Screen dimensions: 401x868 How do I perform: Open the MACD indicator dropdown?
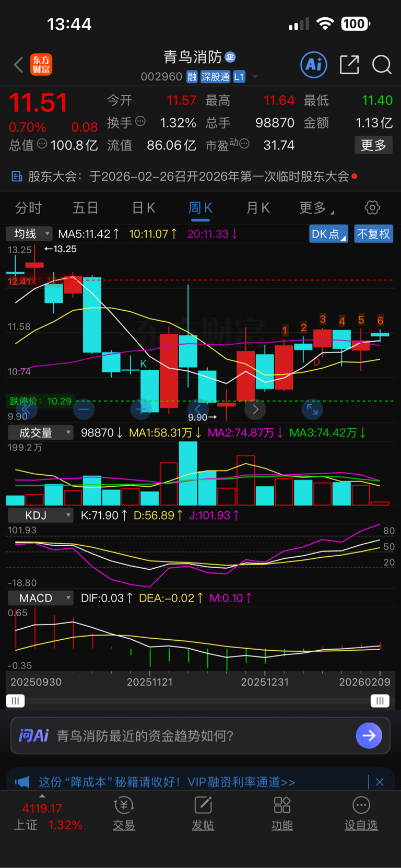pyautogui.click(x=40, y=598)
